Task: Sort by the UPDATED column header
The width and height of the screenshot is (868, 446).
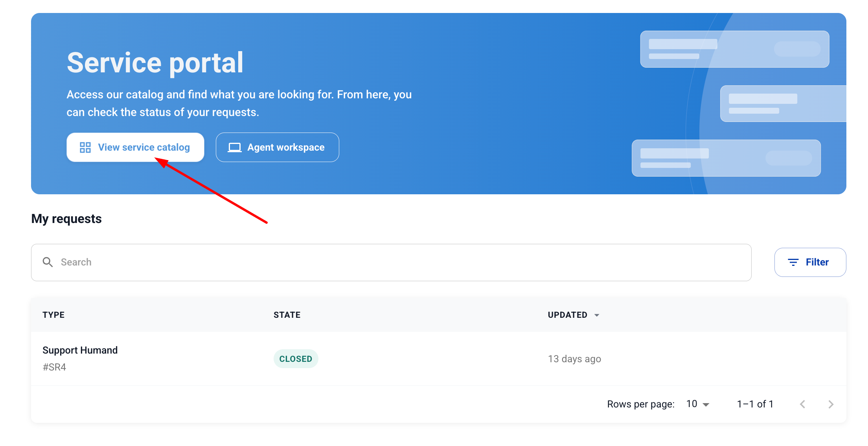Action: (x=567, y=315)
